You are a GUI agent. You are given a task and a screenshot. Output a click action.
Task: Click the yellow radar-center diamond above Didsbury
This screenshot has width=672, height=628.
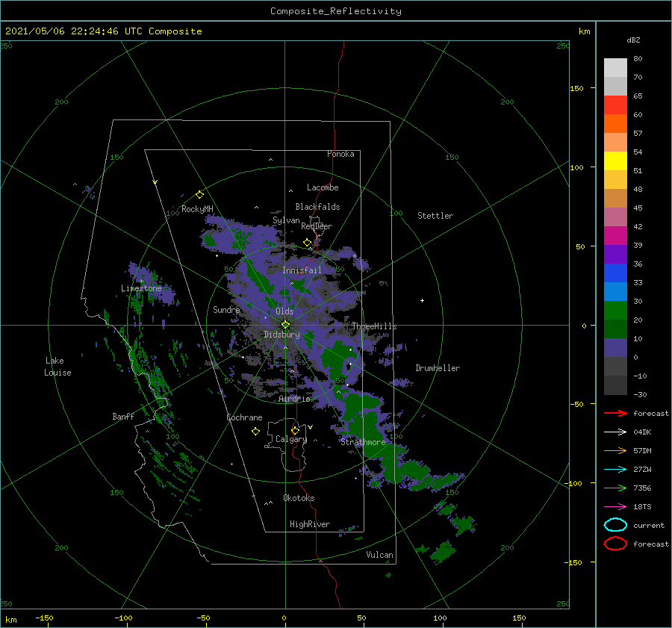[x=285, y=325]
